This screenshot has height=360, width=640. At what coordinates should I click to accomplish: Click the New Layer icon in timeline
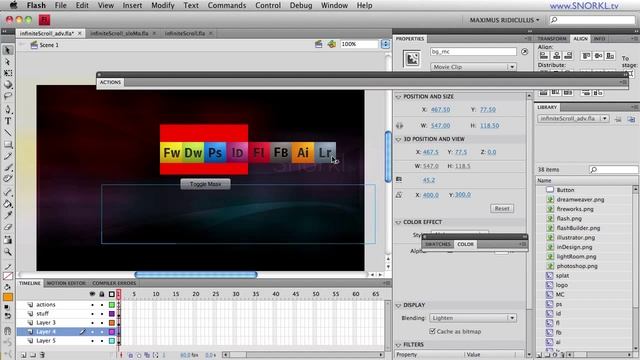pos(24,355)
